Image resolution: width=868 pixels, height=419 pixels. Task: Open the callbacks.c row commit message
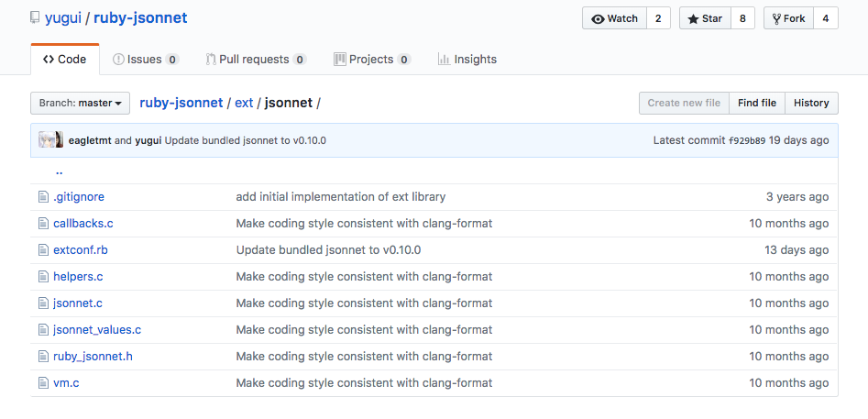point(364,224)
